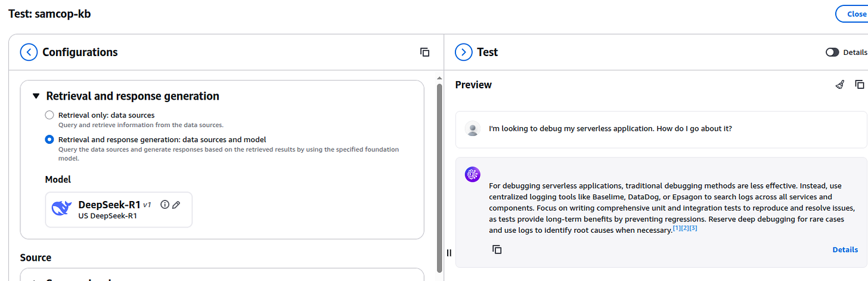Collapse Retrieval and response generation section
Viewport: 868px width, 281px height.
coord(36,96)
